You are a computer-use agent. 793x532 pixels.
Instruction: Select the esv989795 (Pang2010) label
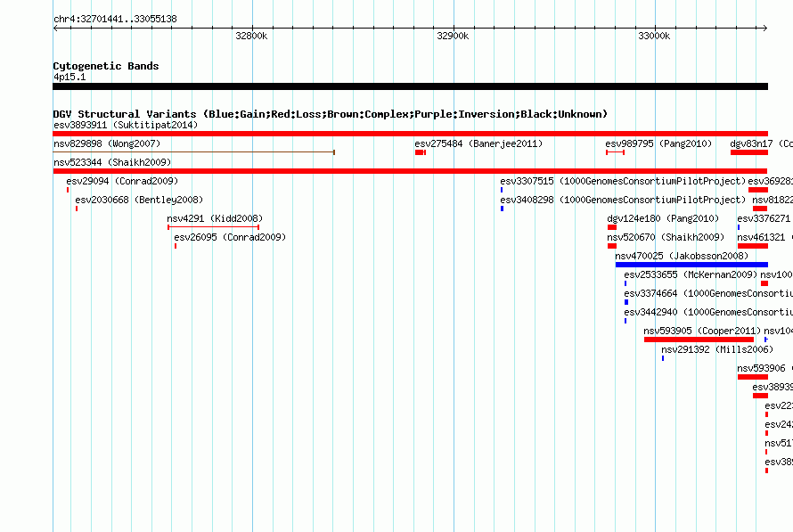coord(658,143)
